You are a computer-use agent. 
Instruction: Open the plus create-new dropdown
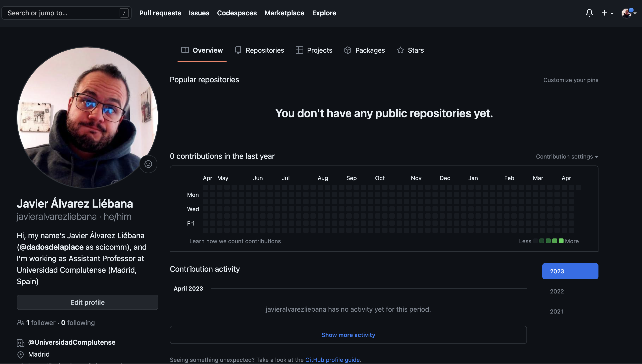[607, 13]
